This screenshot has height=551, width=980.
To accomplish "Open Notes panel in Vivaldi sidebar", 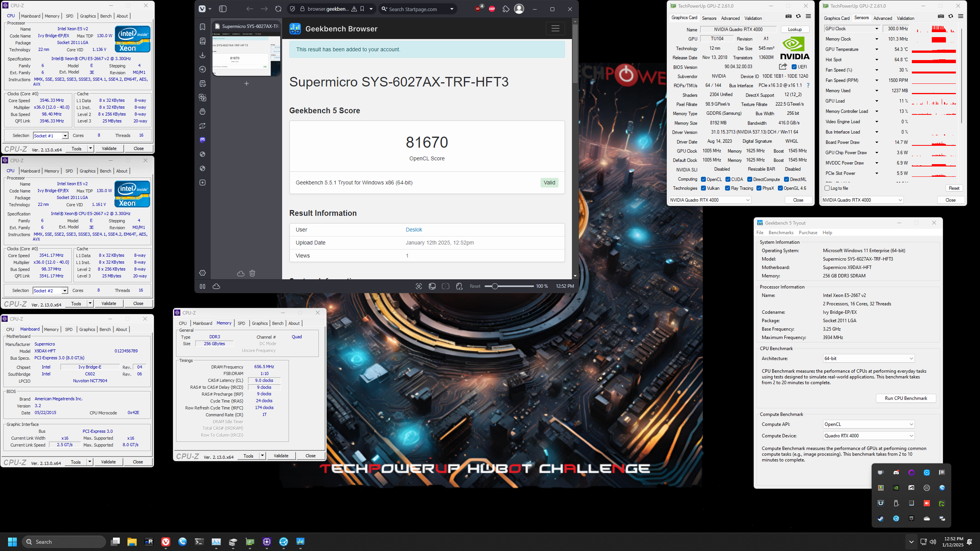I will (x=203, y=83).
